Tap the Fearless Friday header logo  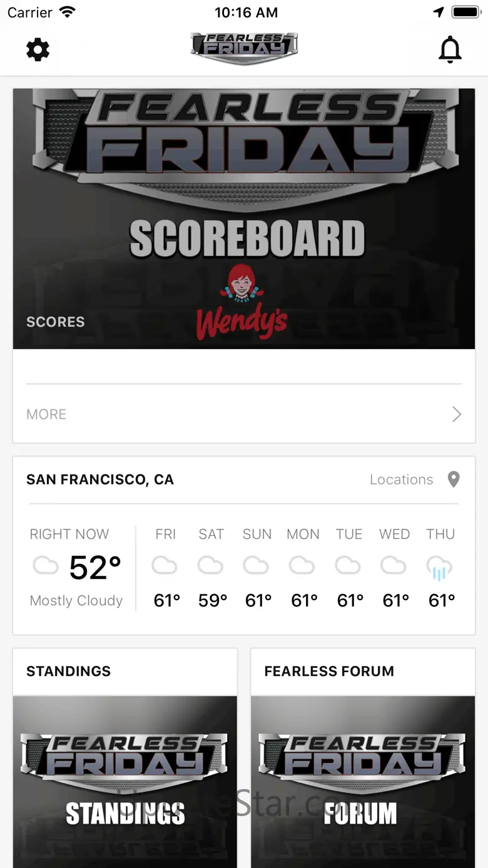pyautogui.click(x=244, y=49)
